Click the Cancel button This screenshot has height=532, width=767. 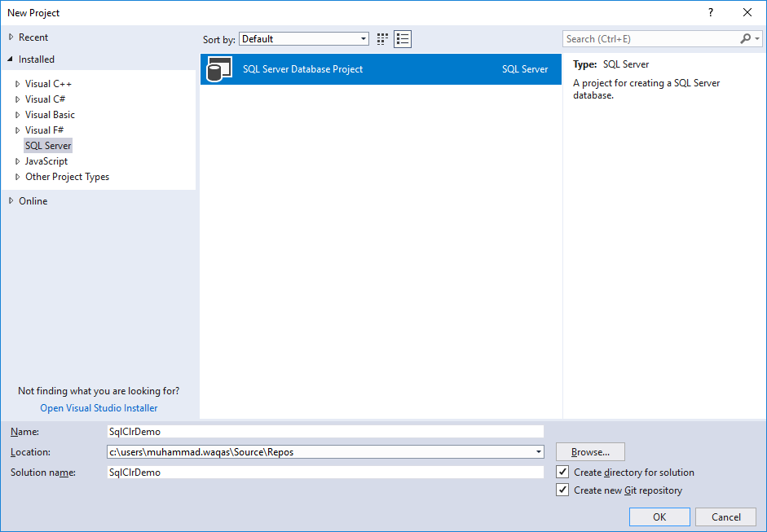pyautogui.click(x=726, y=517)
